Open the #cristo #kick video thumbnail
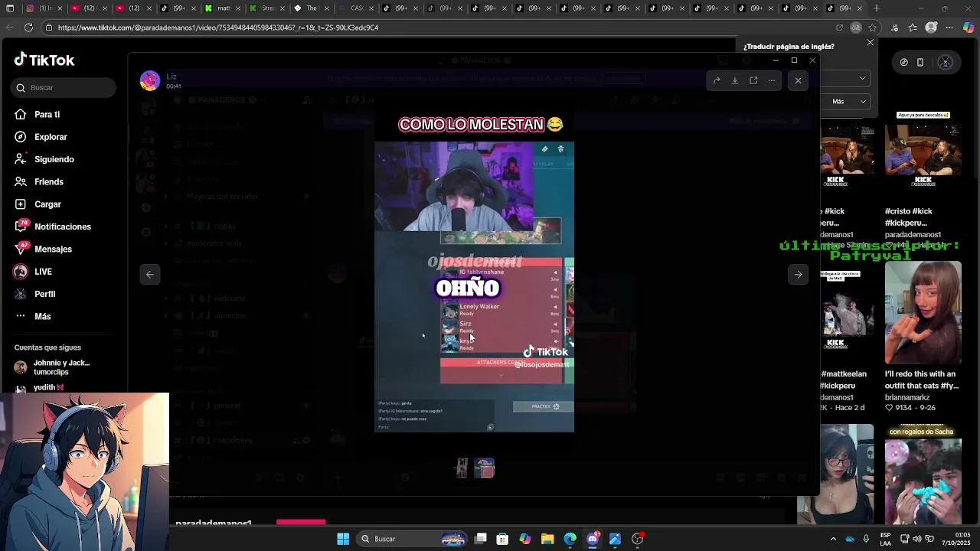Viewport: 980px width, 551px height. [923, 150]
